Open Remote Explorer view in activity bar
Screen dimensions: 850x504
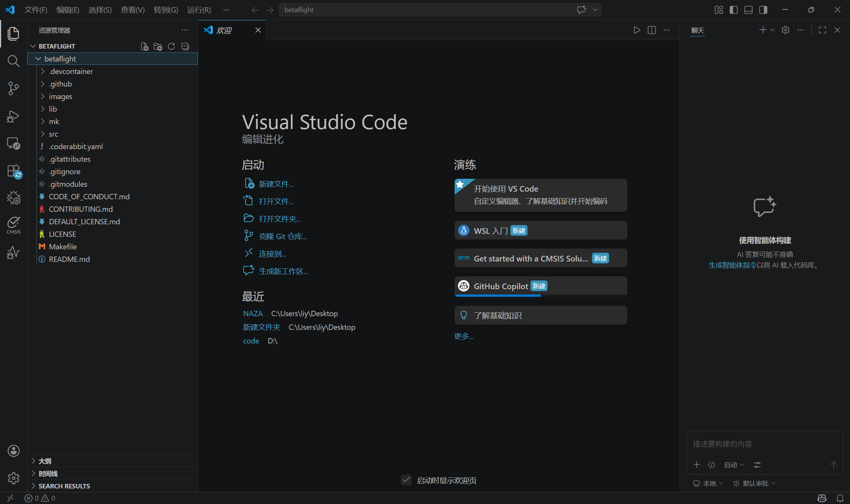point(13,143)
